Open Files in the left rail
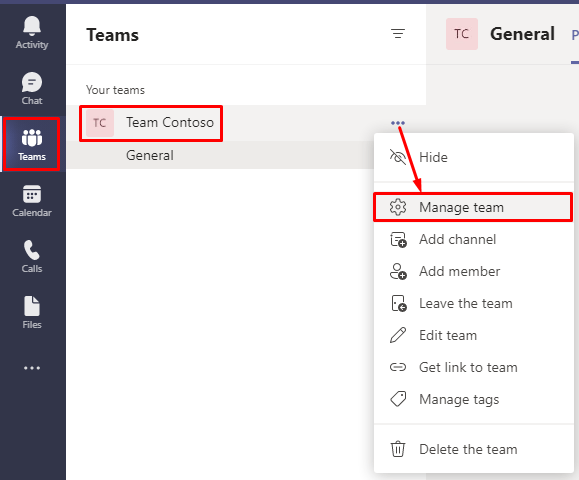Screen dimensions: 579x480 tap(32, 312)
